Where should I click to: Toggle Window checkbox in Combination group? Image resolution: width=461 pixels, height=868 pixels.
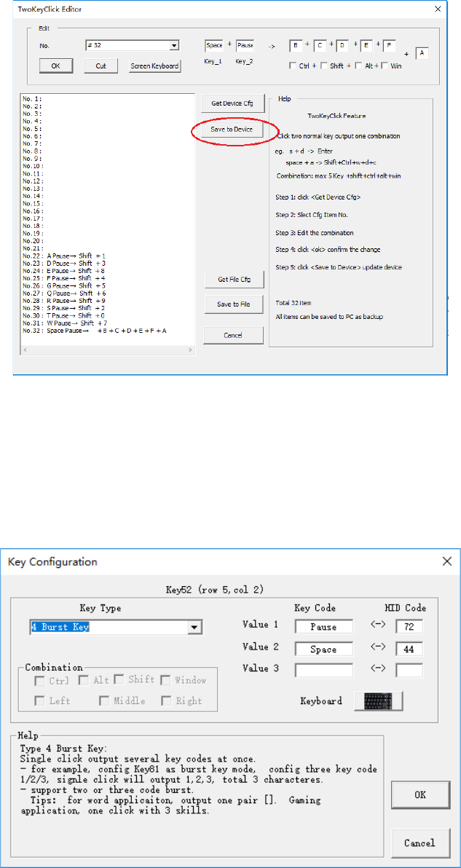pyautogui.click(x=165, y=680)
